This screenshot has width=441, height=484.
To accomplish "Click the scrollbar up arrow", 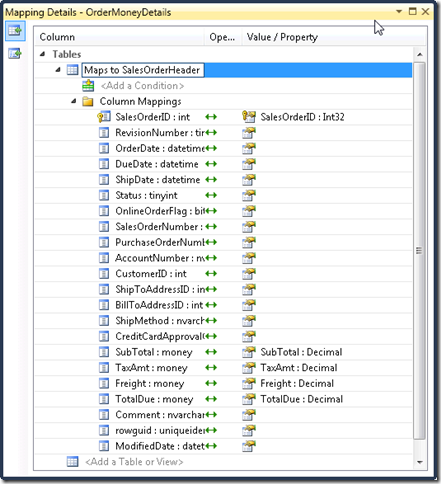I will point(420,54).
